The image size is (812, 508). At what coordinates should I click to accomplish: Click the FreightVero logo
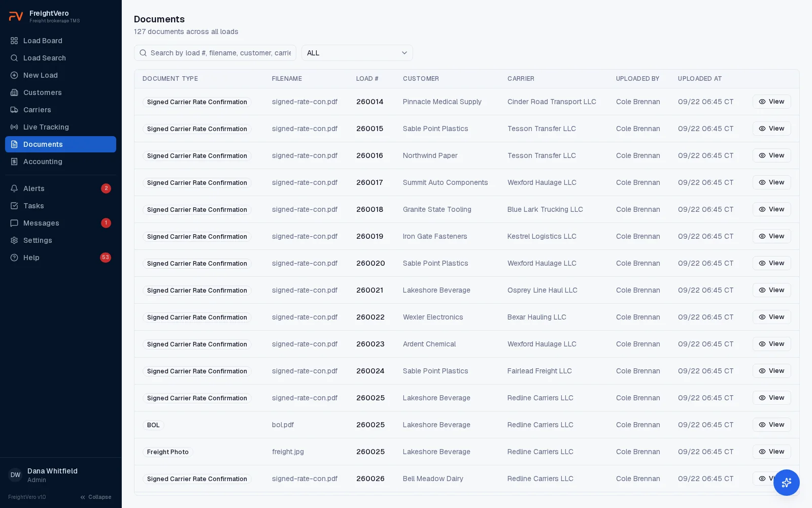tap(16, 16)
